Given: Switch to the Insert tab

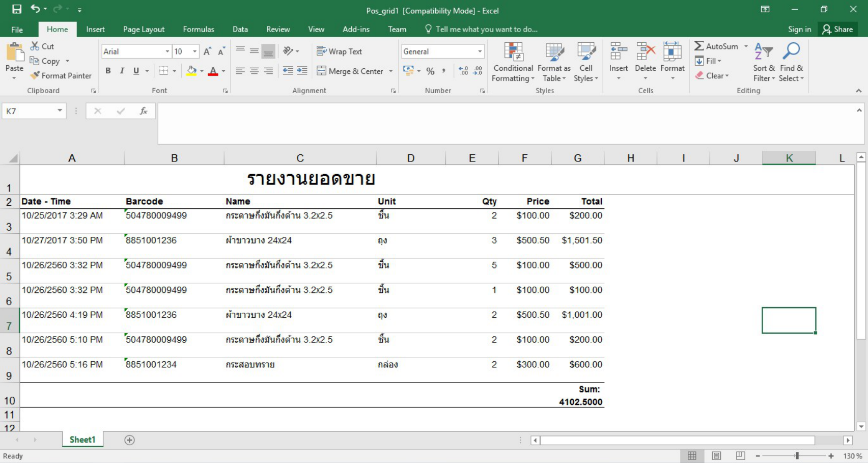Looking at the screenshot, I should (95, 30).
